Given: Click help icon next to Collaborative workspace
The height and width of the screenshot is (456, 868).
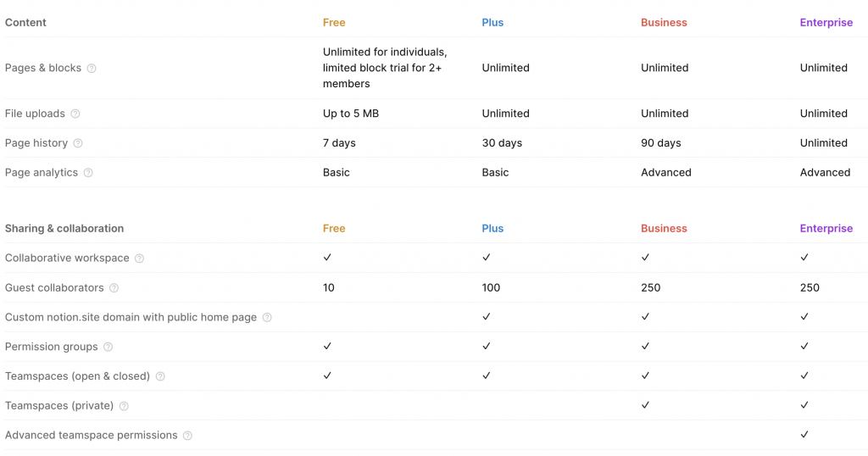Looking at the screenshot, I should point(140,259).
